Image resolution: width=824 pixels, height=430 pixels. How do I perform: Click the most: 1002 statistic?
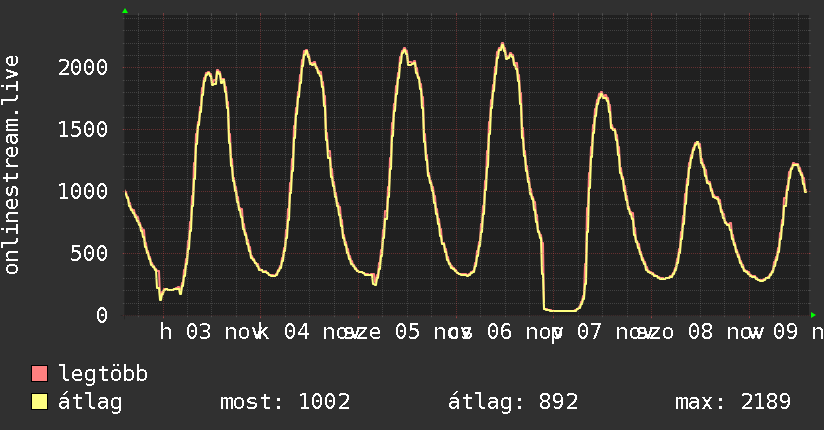point(284,402)
